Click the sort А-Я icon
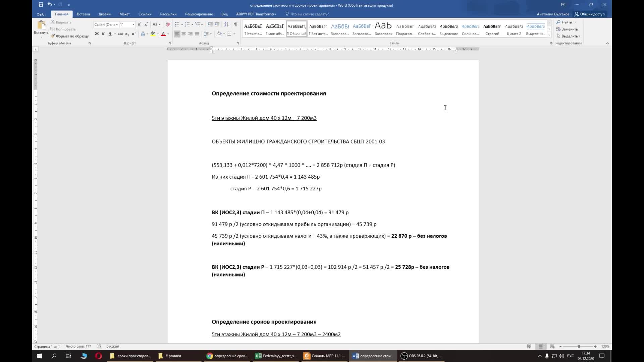This screenshot has width=644, height=362. pyautogui.click(x=226, y=24)
